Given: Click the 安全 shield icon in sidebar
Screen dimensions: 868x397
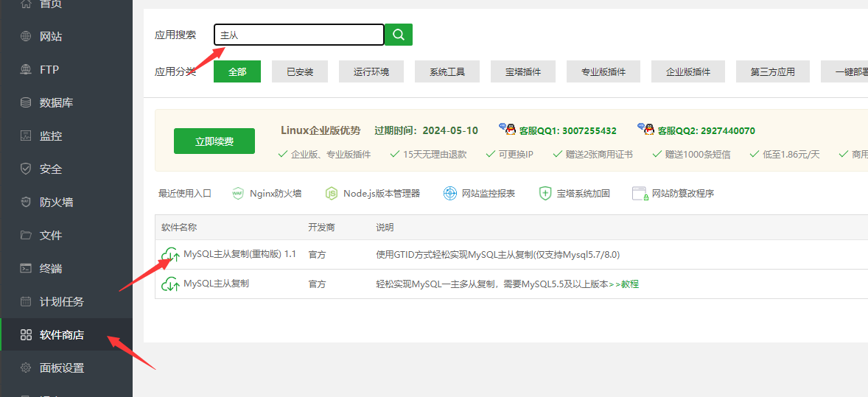Looking at the screenshot, I should (x=26, y=169).
